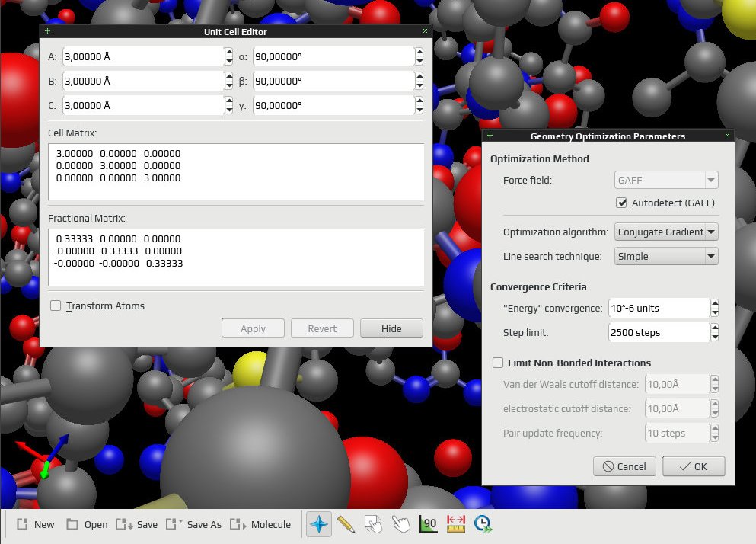
Task: Click the green plus on Unit Cell Editor title
Action: click(47, 31)
